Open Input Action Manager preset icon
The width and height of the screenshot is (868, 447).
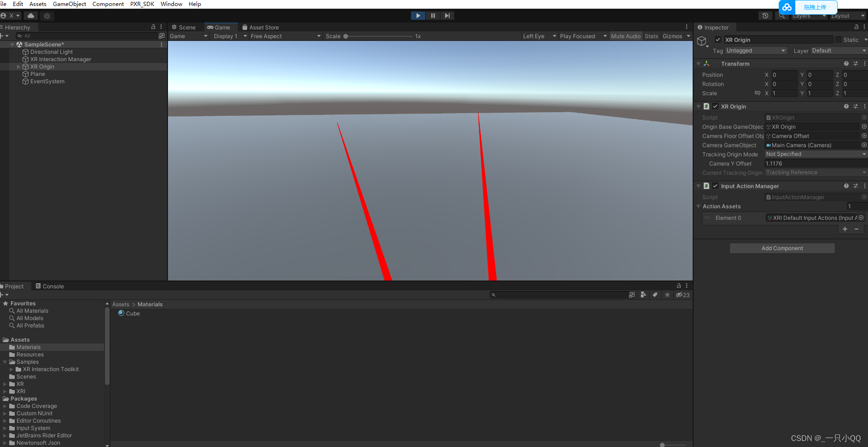pyautogui.click(x=856, y=186)
